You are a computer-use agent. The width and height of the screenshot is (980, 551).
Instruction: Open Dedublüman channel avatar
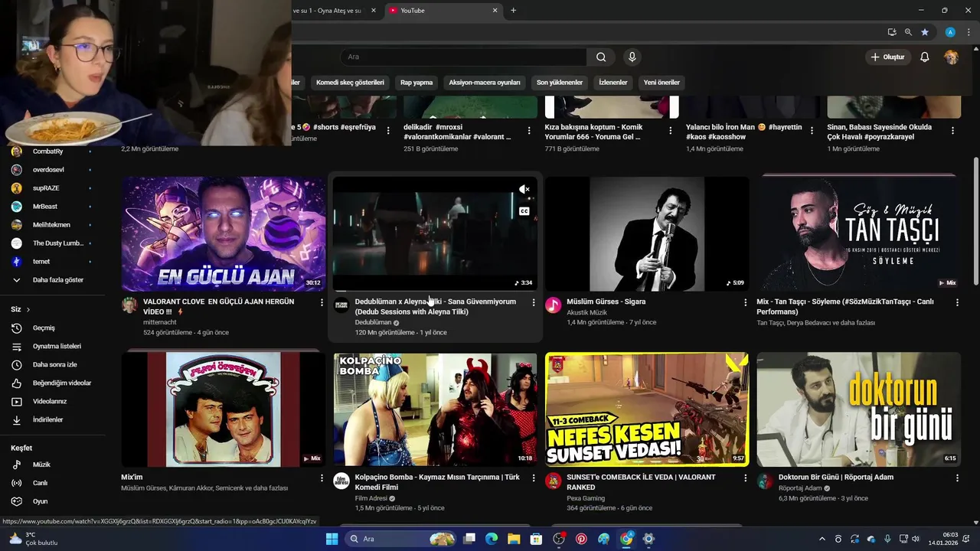(x=341, y=305)
